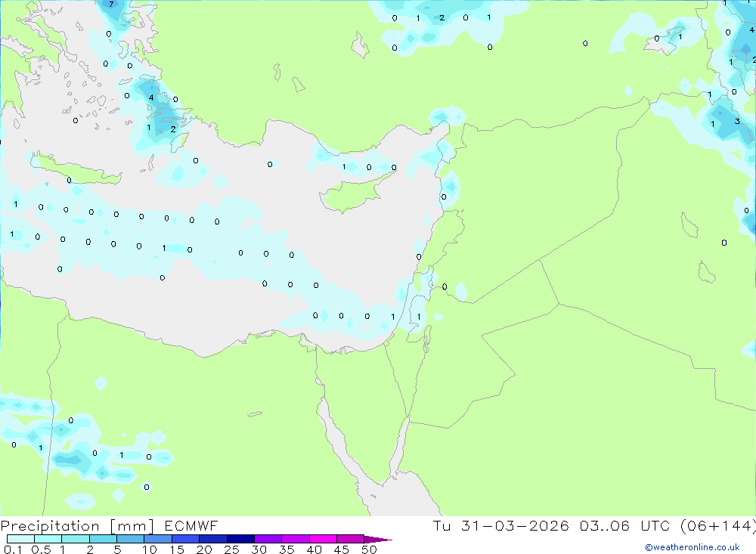
Task: Click the "ECMWF" model label
Action: [191, 525]
